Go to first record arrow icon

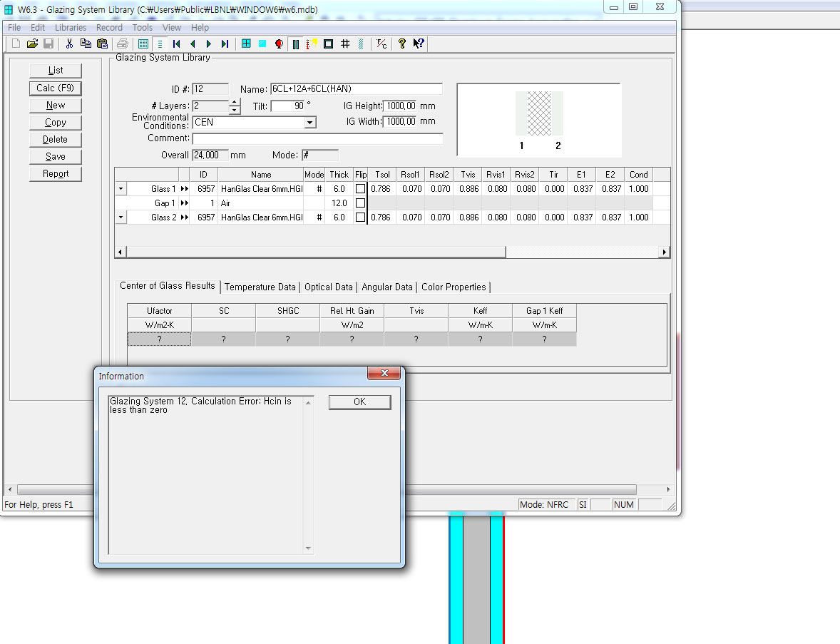(176, 44)
